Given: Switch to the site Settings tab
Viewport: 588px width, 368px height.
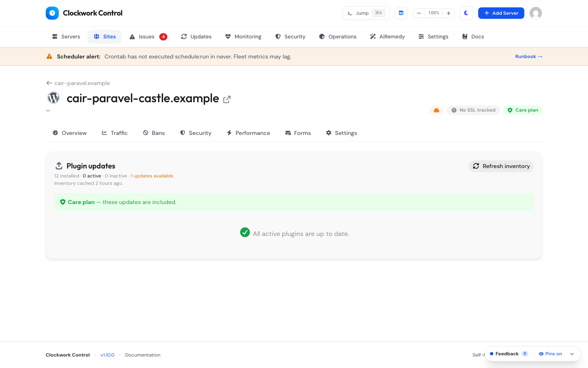Looking at the screenshot, I should [341, 133].
